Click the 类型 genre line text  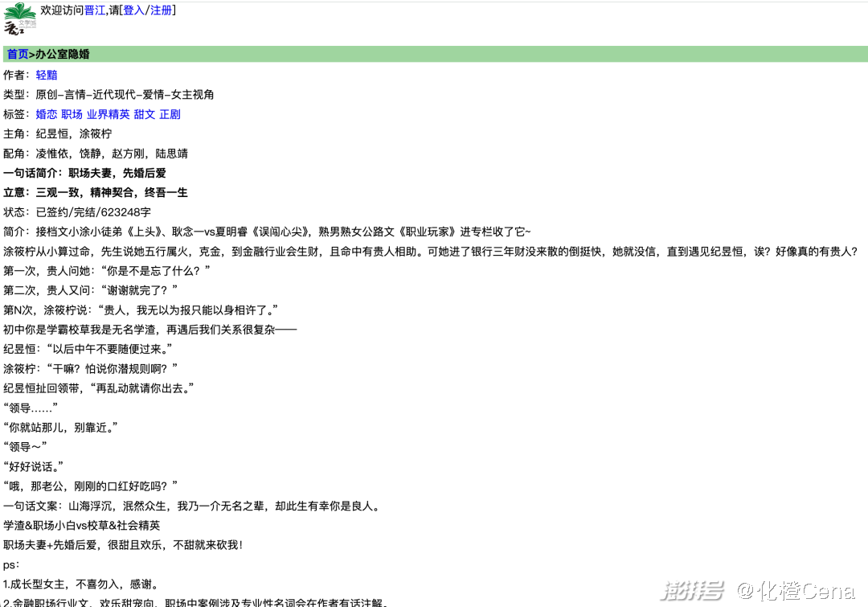[x=108, y=95]
